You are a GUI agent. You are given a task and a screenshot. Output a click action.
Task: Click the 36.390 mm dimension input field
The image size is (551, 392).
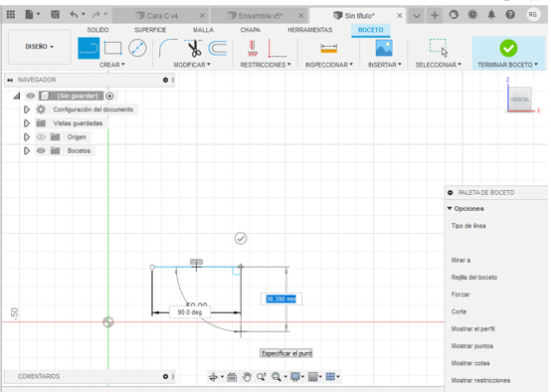click(281, 299)
